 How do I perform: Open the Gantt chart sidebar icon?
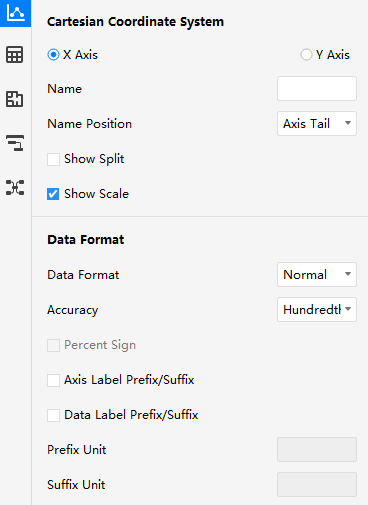pyautogui.click(x=15, y=143)
